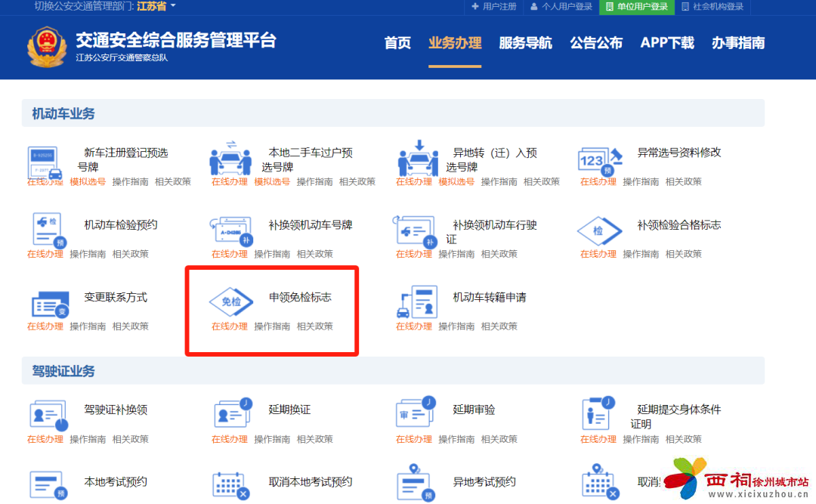
Task: Click the 免检 diamond icon
Action: click(x=231, y=301)
